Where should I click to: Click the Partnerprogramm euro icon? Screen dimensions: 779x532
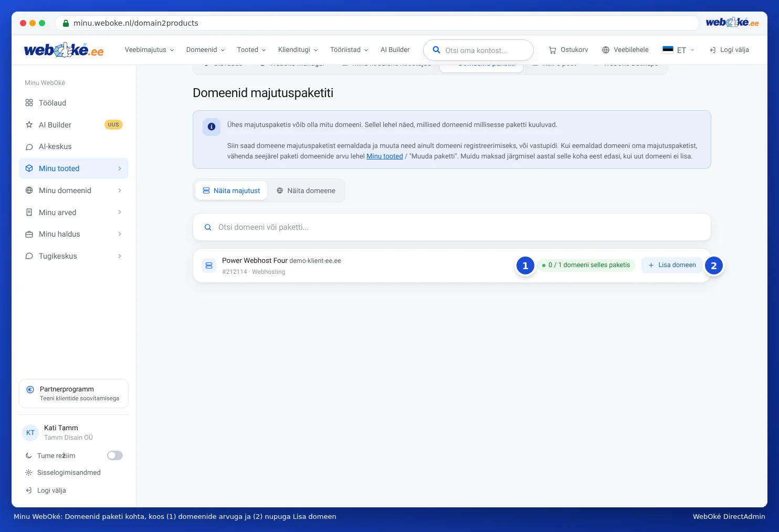click(x=30, y=389)
